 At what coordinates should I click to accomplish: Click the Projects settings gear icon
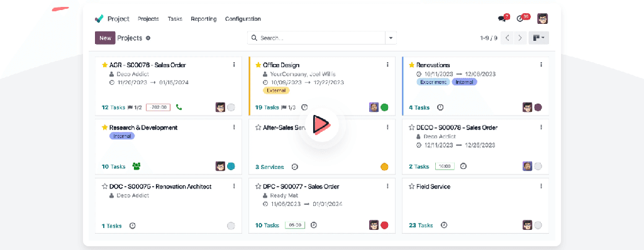coord(148,38)
